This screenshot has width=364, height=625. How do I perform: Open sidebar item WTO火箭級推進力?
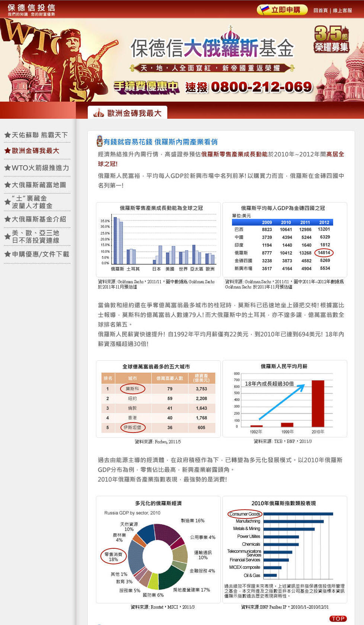point(40,168)
